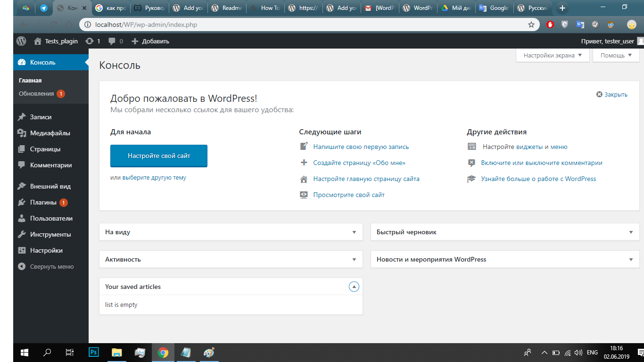Open the Привет, tester_user account menu

click(x=612, y=41)
